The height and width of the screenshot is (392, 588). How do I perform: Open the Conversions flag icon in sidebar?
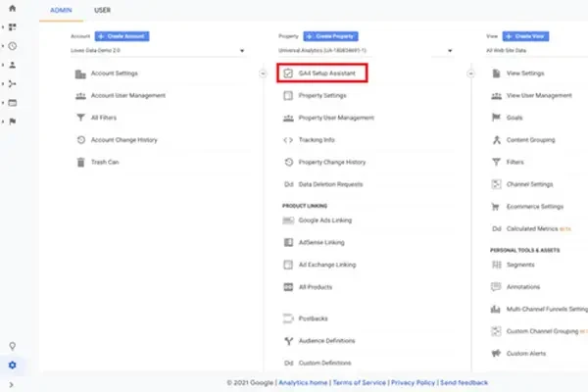click(x=13, y=122)
